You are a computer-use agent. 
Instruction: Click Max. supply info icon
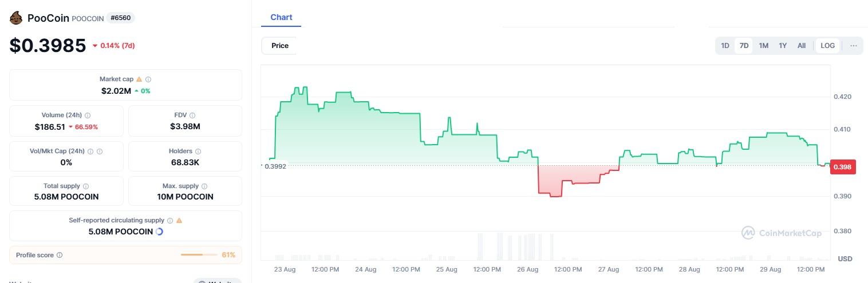pos(204,186)
